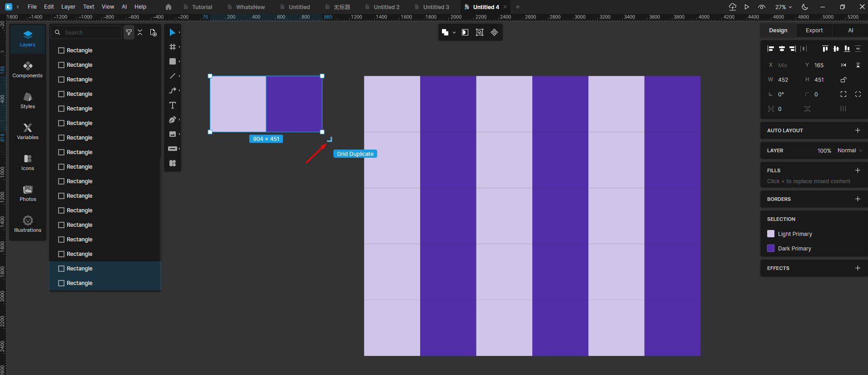Click the layer opacity 100% field

coord(824,150)
